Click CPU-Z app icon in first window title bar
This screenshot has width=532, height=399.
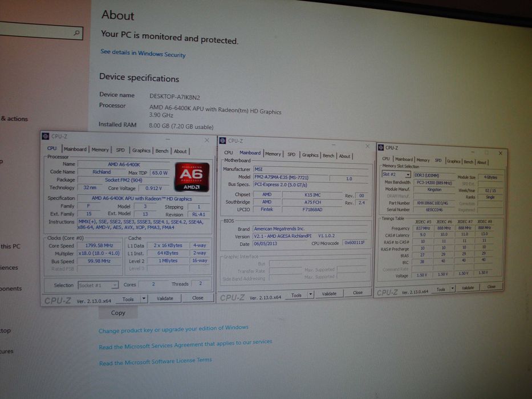46,136
